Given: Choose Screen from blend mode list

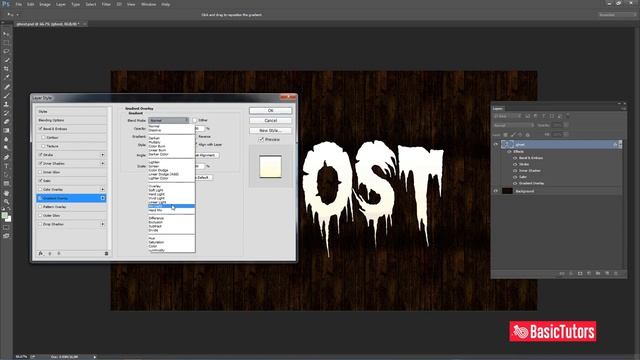Looking at the screenshot, I should (x=154, y=166).
